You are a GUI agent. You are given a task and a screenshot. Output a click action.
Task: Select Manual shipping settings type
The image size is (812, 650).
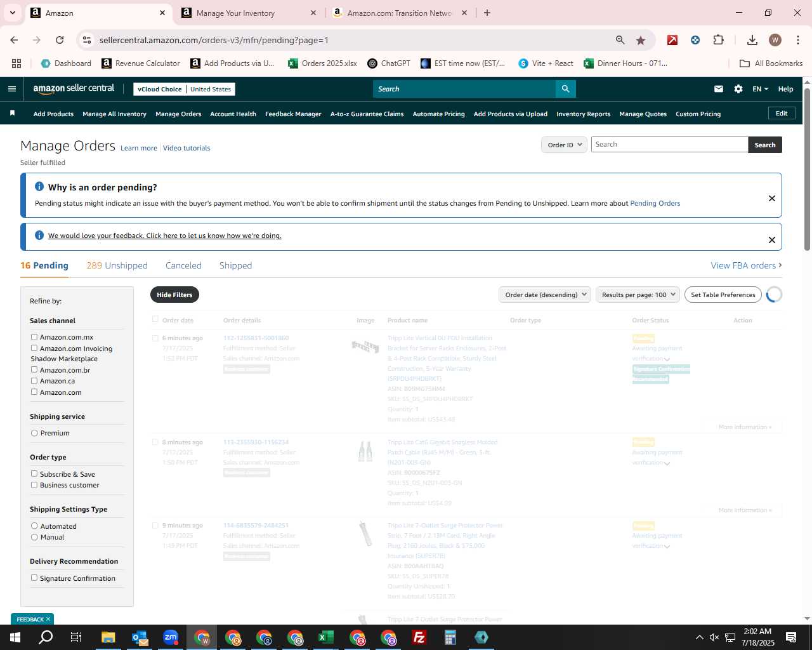click(x=34, y=537)
